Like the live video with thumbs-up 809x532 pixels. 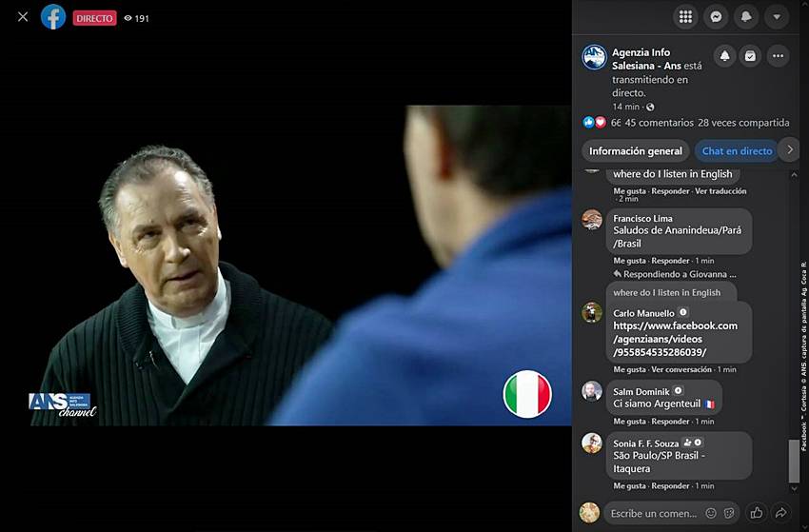point(757,512)
